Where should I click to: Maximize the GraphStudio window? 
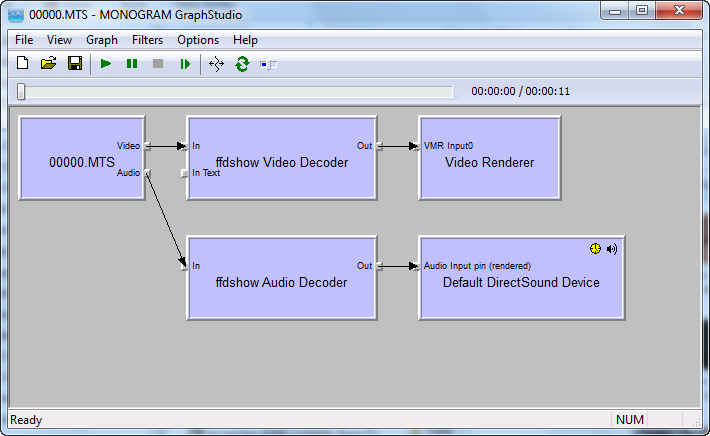[x=642, y=10]
